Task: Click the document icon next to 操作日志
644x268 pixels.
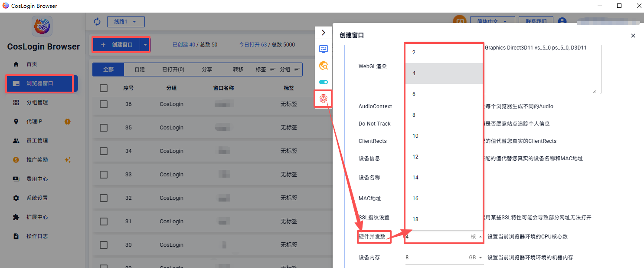Action: coord(16,236)
